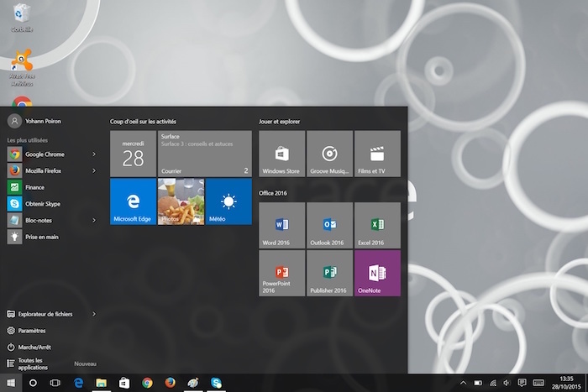Screen dimensions: 588x392
Task: Open the Films et TV tile
Action: point(377,154)
